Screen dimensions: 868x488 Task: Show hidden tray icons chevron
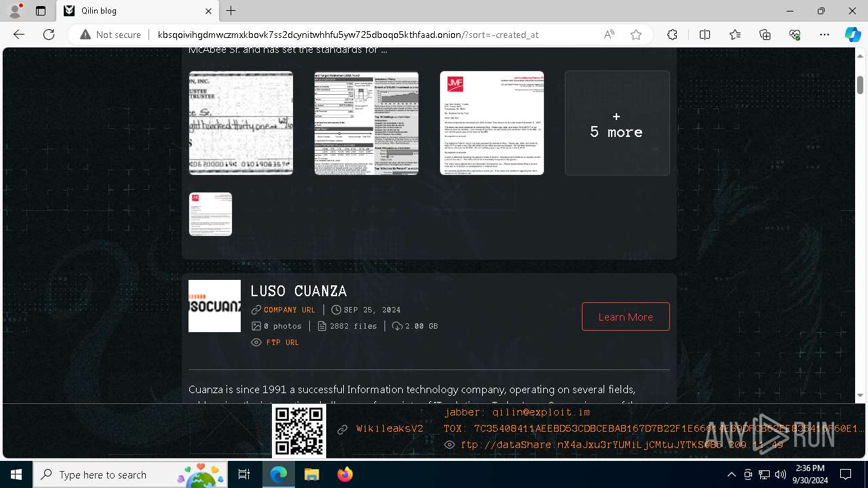click(731, 474)
